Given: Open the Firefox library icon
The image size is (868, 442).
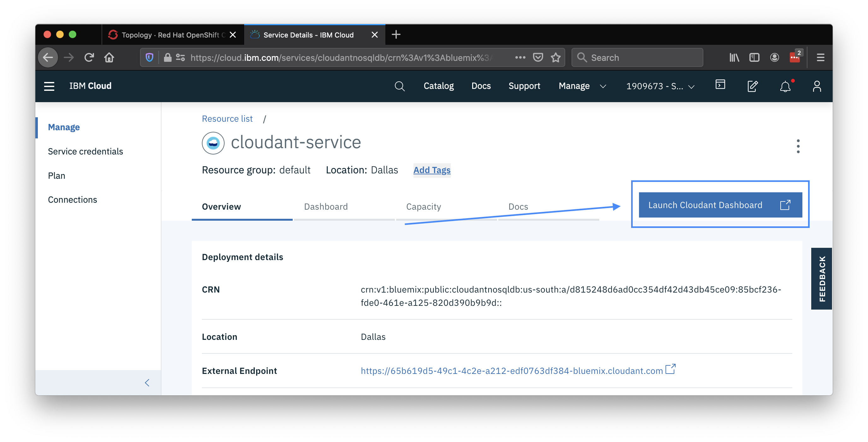Looking at the screenshot, I should coord(734,58).
